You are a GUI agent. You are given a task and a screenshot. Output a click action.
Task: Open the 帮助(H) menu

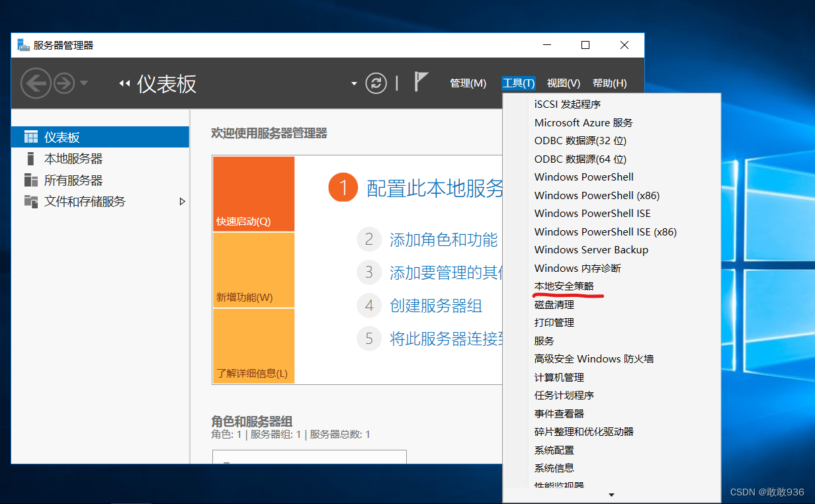coord(610,83)
